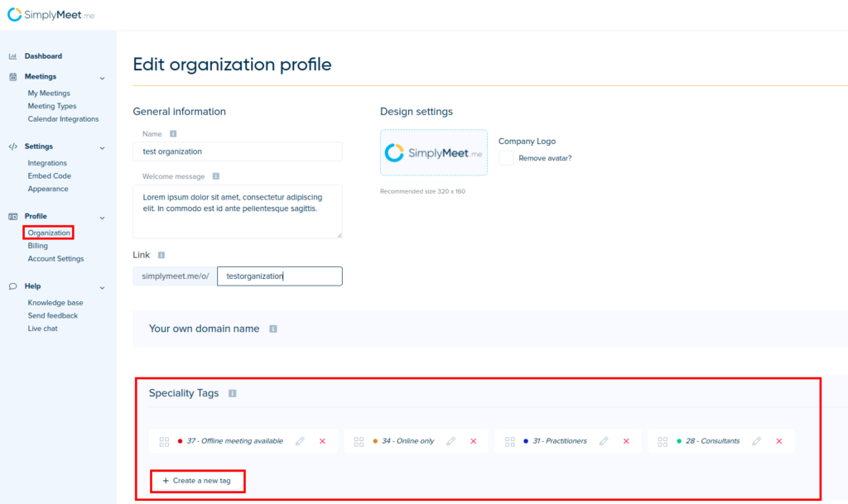848x504 pixels.
Task: Start a Live chat
Action: coord(43,329)
